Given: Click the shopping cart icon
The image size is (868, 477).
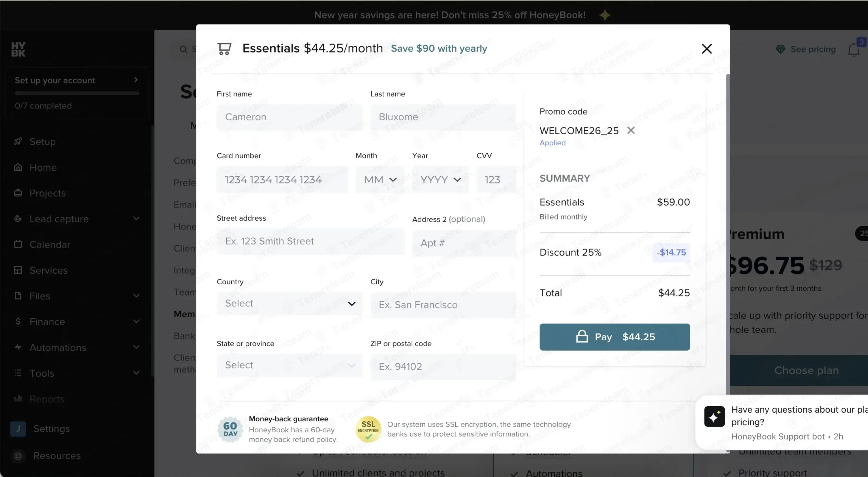Looking at the screenshot, I should tap(224, 49).
